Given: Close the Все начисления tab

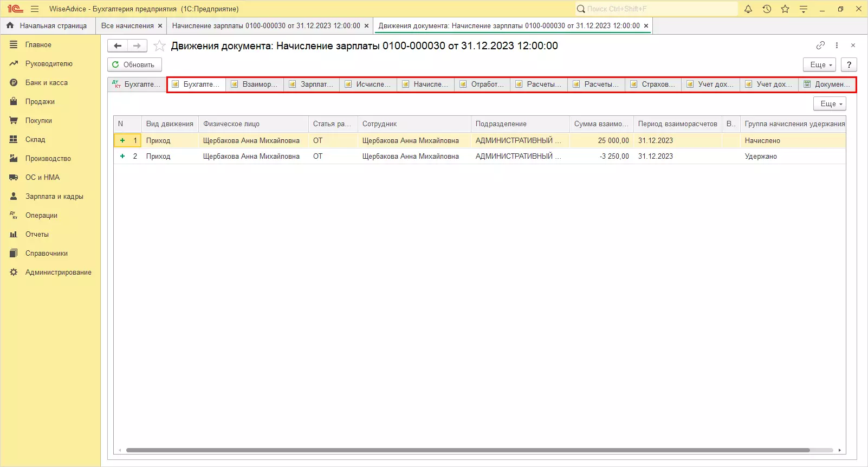Looking at the screenshot, I should (x=160, y=26).
